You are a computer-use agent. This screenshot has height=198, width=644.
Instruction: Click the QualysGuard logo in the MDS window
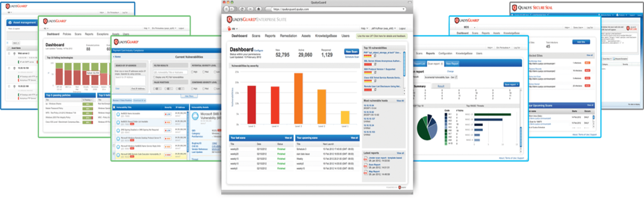(466, 20)
